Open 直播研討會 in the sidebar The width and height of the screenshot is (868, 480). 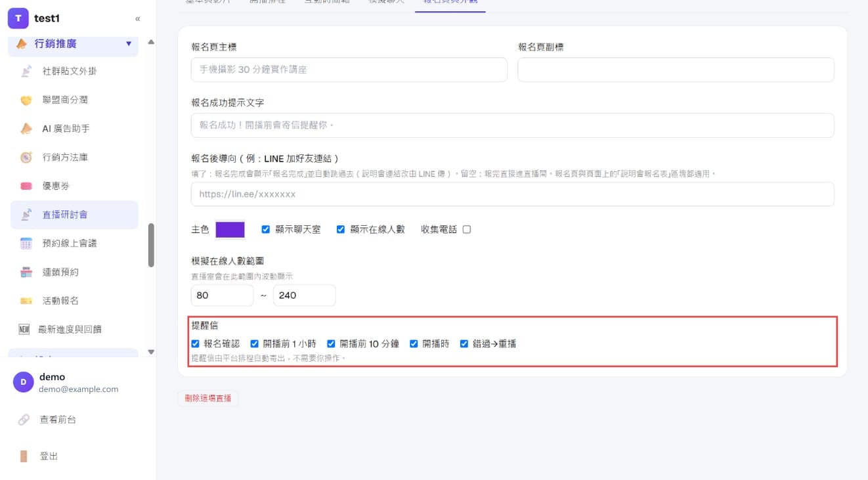pos(74,215)
